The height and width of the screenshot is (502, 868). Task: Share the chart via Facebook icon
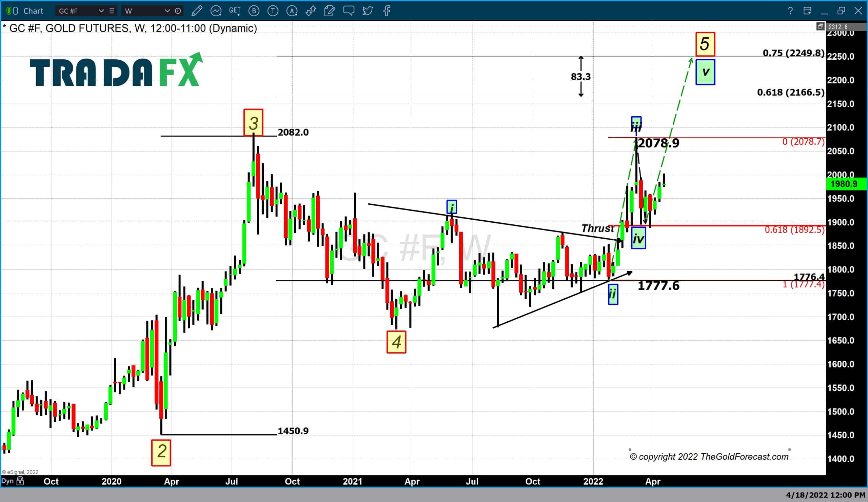point(387,11)
